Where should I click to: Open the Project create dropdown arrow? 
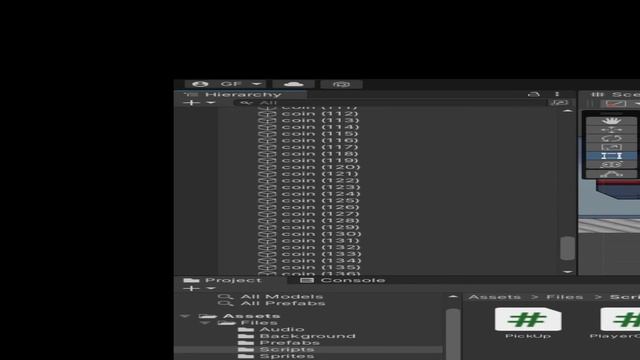point(211,289)
